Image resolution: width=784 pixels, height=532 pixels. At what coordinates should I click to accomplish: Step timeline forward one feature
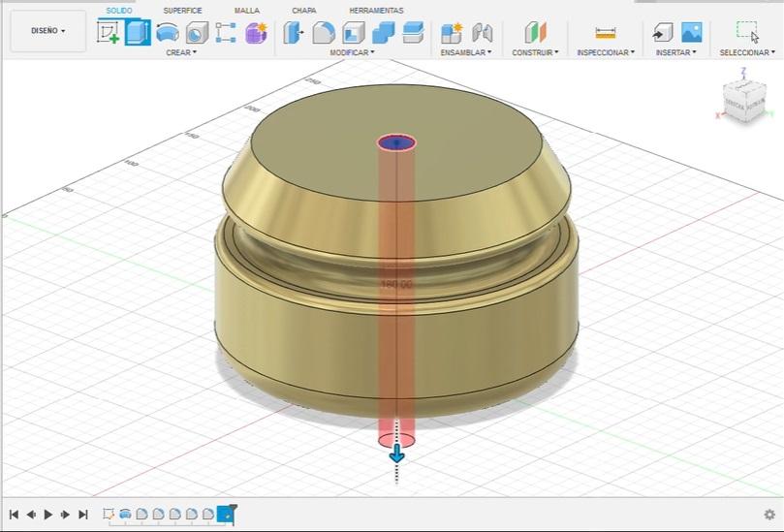click(66, 514)
